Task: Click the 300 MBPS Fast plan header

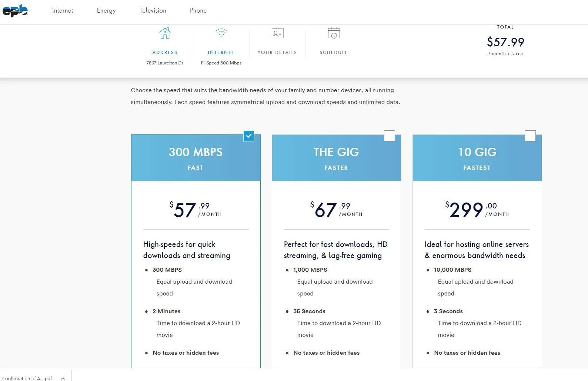Action: tap(196, 158)
